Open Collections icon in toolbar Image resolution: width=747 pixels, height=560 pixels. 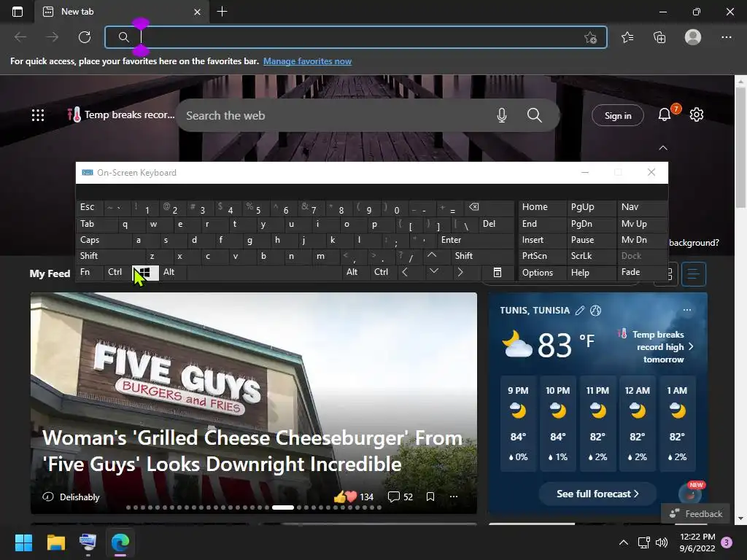pyautogui.click(x=659, y=37)
